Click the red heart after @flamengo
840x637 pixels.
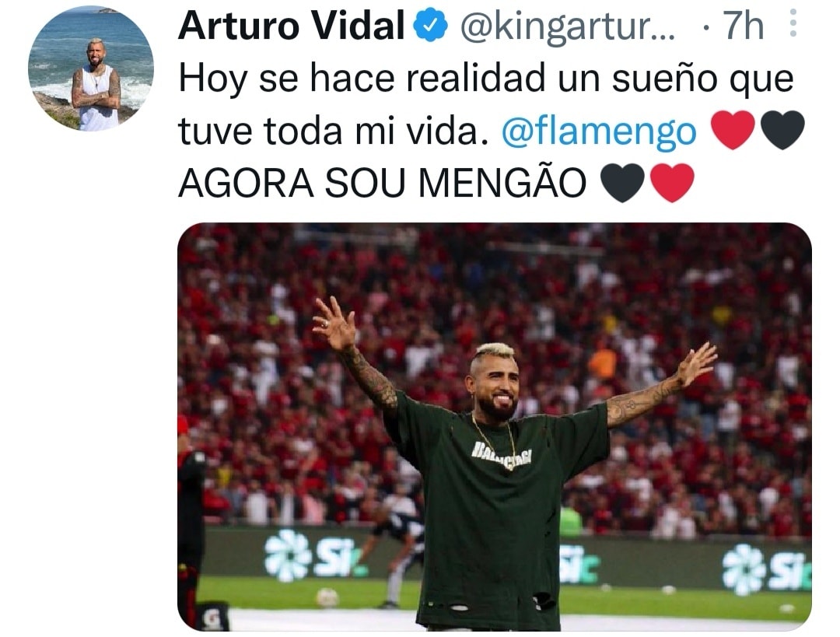click(733, 130)
